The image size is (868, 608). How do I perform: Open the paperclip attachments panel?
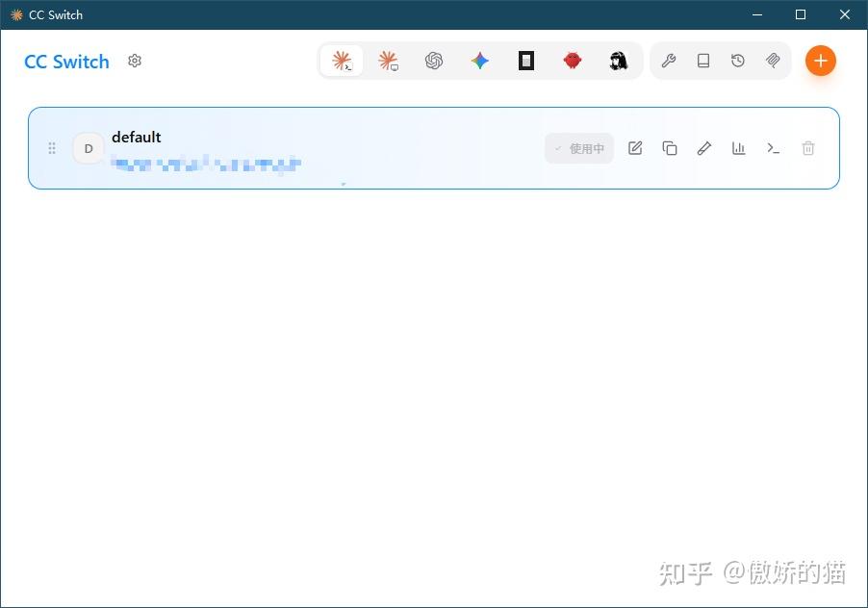point(773,61)
